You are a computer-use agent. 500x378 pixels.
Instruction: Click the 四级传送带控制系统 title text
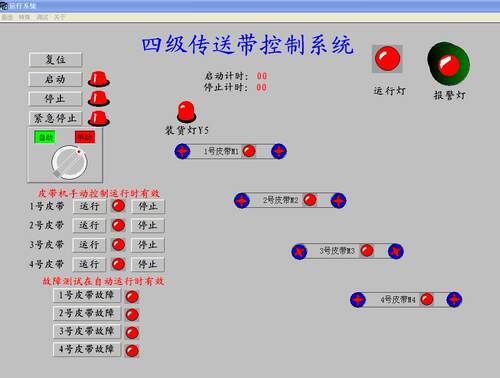(x=247, y=45)
